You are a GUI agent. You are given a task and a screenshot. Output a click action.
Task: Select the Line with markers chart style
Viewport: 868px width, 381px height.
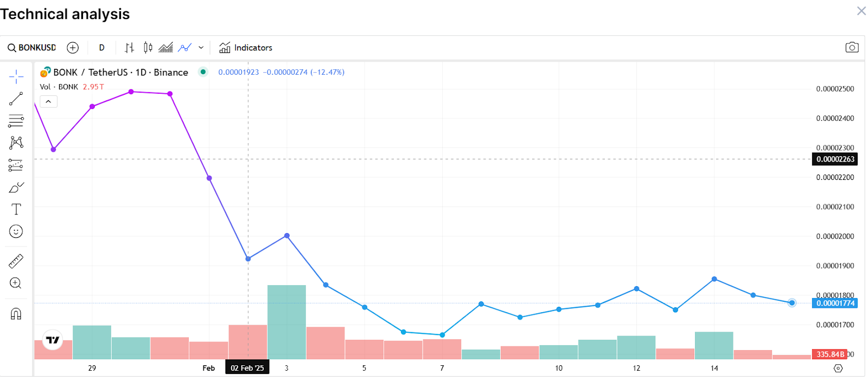(185, 48)
